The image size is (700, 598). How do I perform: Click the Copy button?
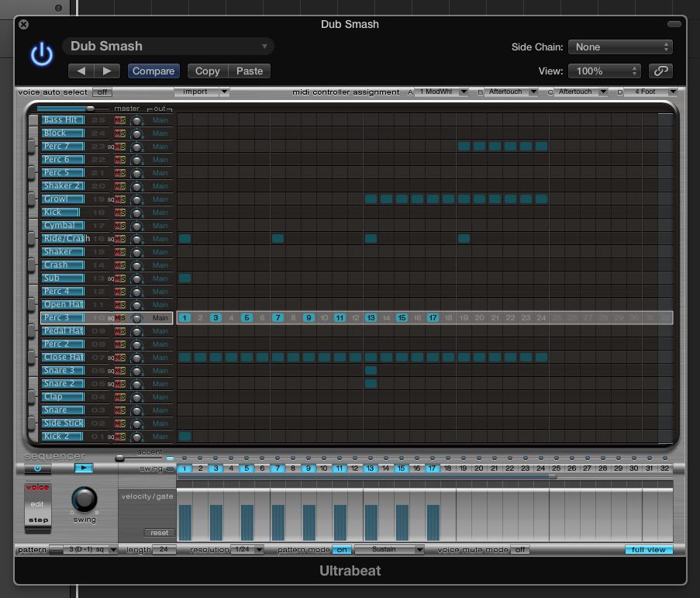tap(208, 71)
